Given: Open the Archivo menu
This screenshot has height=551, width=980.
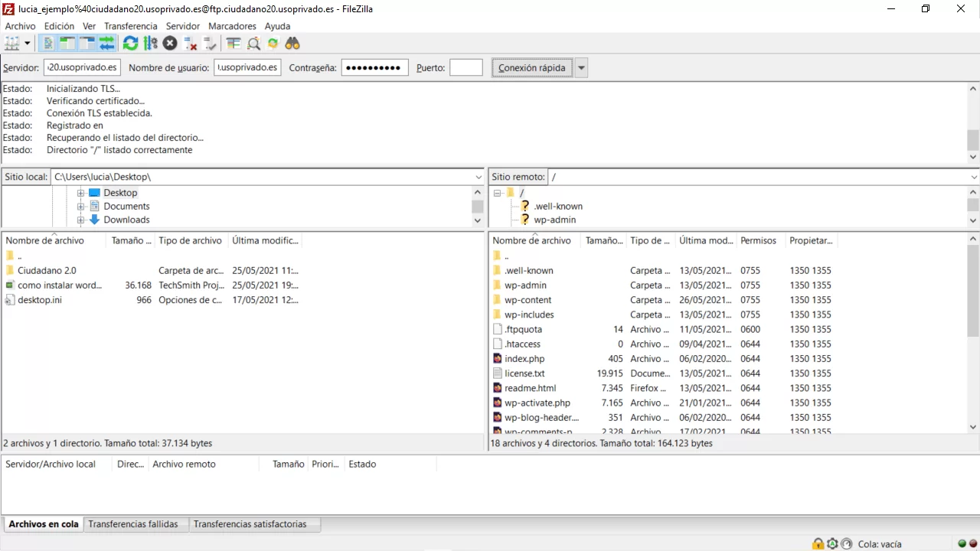Looking at the screenshot, I should point(21,26).
